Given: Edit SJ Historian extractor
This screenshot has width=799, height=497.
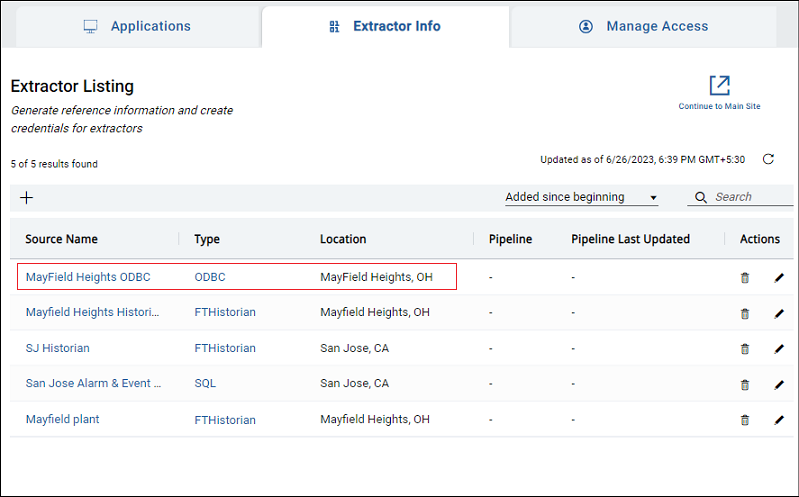Looking at the screenshot, I should (779, 349).
